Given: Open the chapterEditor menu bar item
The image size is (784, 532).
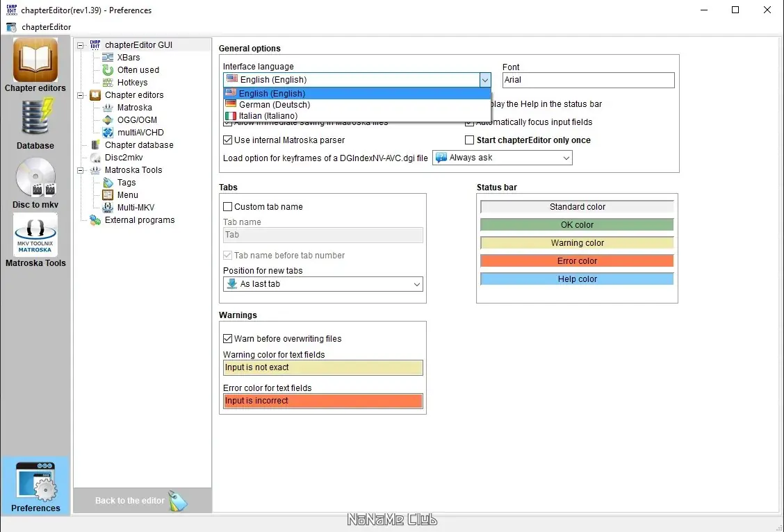Looking at the screenshot, I should [46, 27].
